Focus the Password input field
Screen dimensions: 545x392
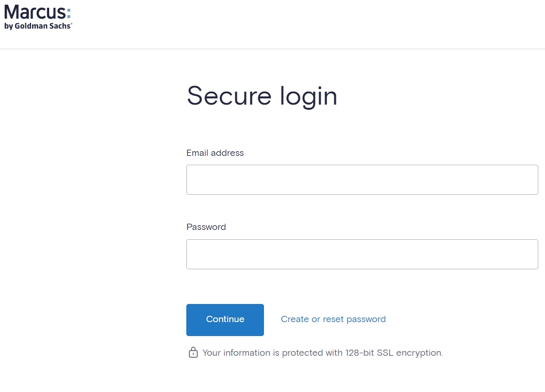point(362,254)
